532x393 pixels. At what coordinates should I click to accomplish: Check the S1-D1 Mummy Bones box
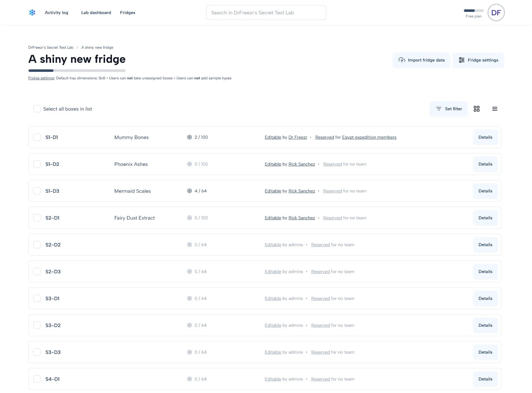click(37, 137)
